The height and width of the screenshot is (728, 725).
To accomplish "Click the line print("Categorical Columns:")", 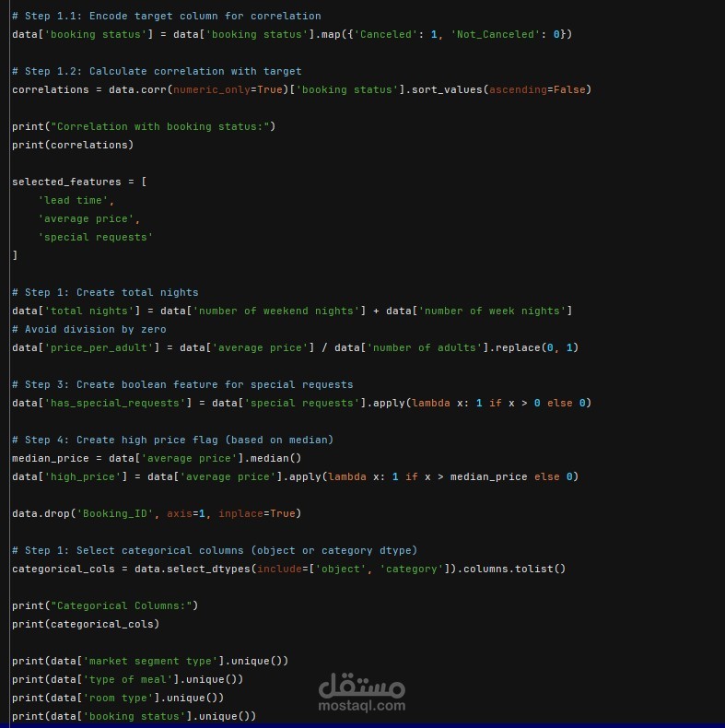I will [105, 605].
